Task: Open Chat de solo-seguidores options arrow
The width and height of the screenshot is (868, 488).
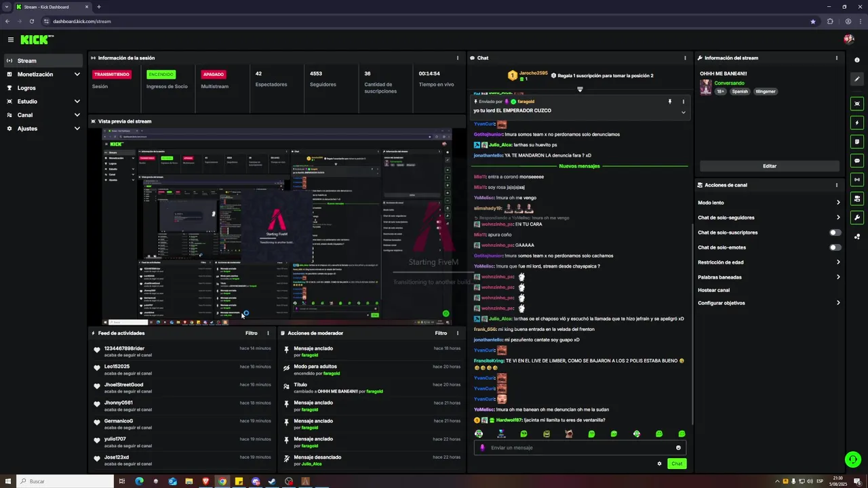Action: 838,218
